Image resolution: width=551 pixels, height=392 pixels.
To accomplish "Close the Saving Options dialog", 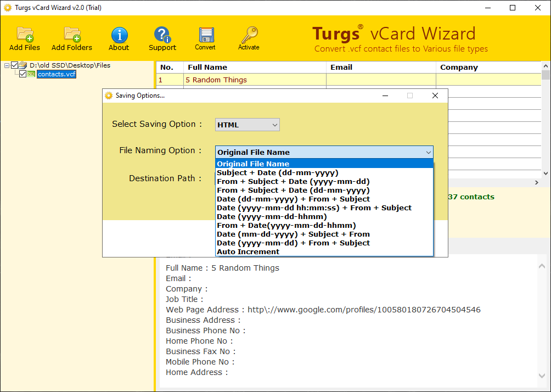I will tap(435, 96).
